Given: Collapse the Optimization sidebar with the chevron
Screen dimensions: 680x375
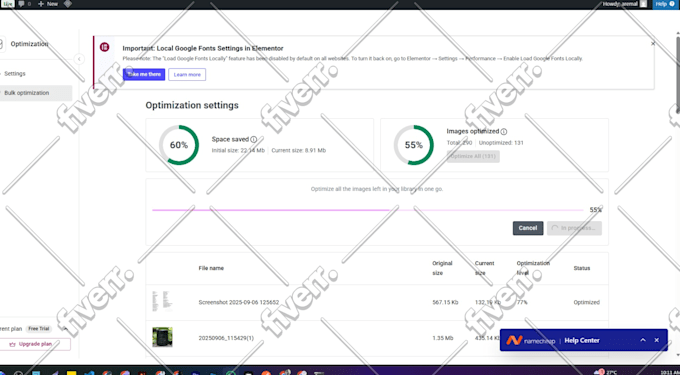Looking at the screenshot, I should [x=79, y=59].
